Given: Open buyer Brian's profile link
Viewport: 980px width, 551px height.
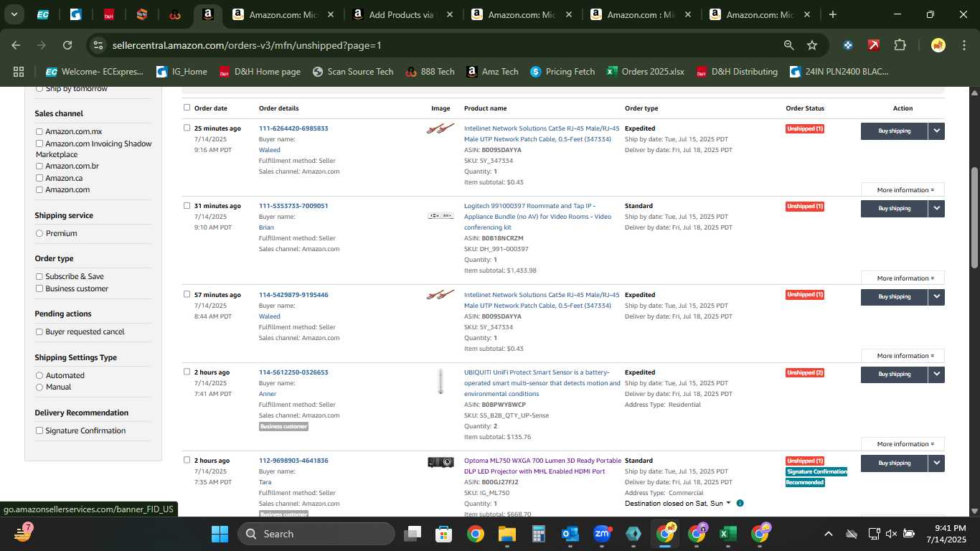Looking at the screenshot, I should point(266,227).
